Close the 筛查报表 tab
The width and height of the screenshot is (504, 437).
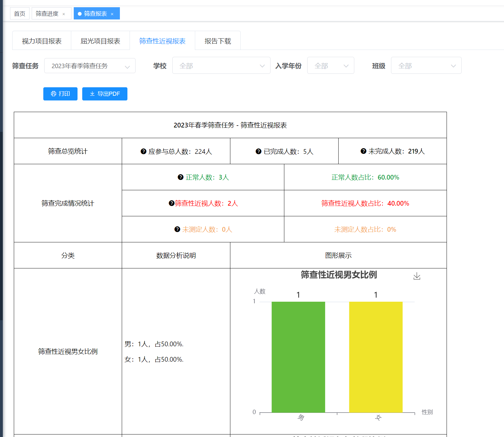112,14
